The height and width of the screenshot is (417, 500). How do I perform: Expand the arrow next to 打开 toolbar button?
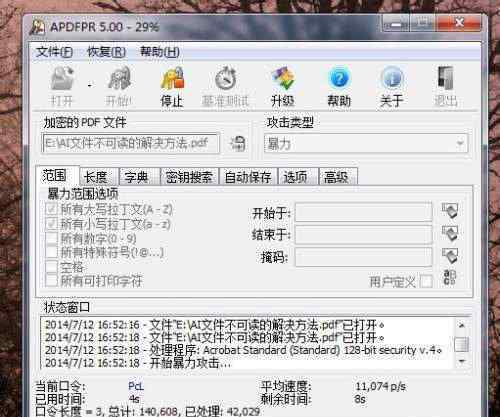pyautogui.click(x=89, y=86)
